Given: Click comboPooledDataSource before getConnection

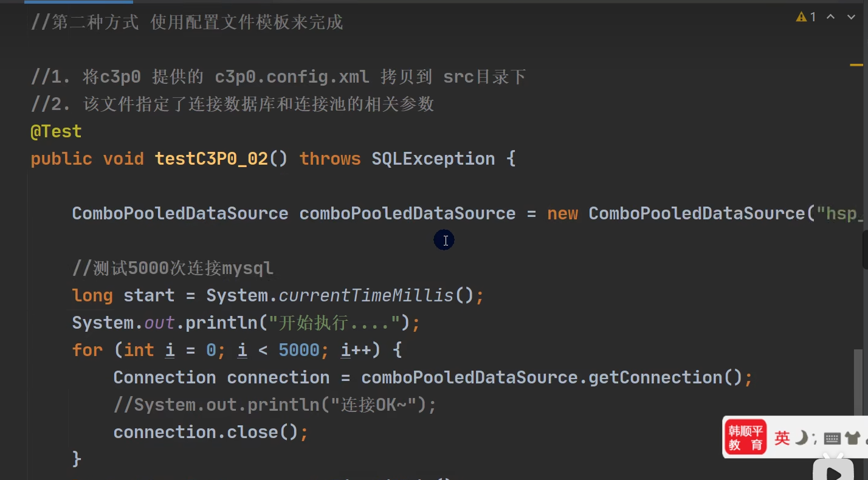Looking at the screenshot, I should (x=469, y=377).
